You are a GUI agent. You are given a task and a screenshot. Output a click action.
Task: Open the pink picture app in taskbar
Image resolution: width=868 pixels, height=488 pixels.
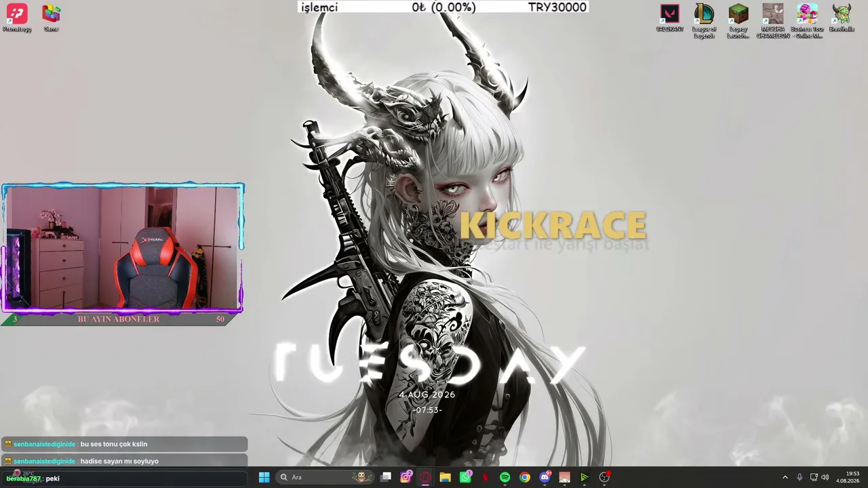[564, 477]
